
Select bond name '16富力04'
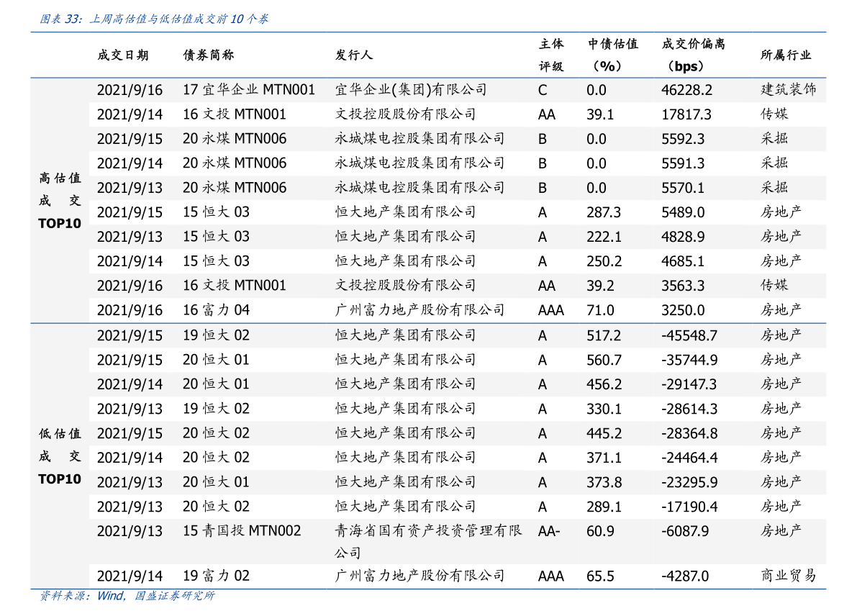[x=216, y=310]
